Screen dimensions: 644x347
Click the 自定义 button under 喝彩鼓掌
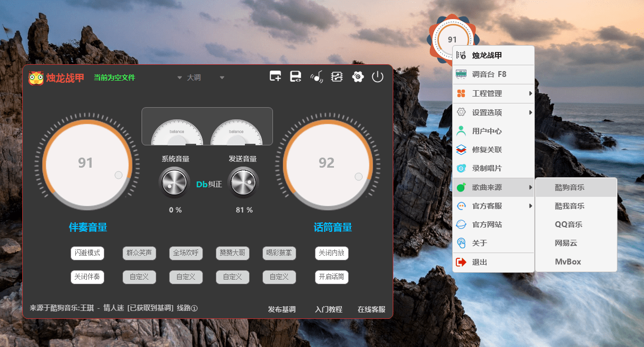coord(279,277)
